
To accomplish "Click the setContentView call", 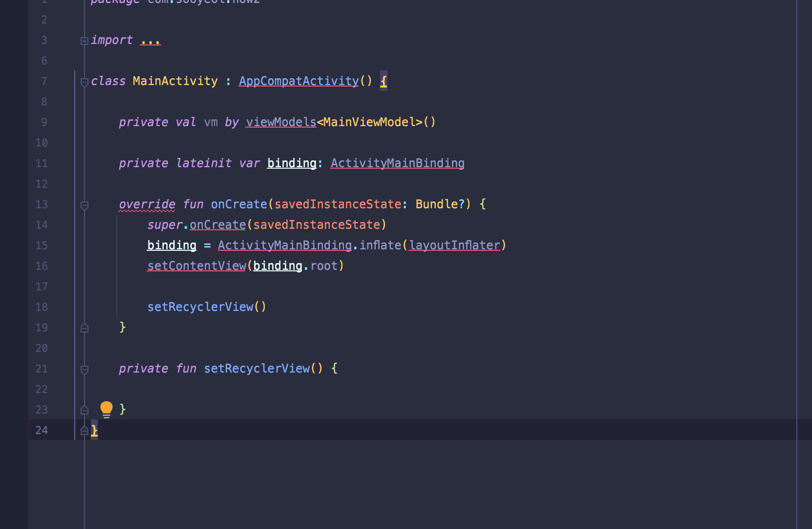I will pos(197,266).
